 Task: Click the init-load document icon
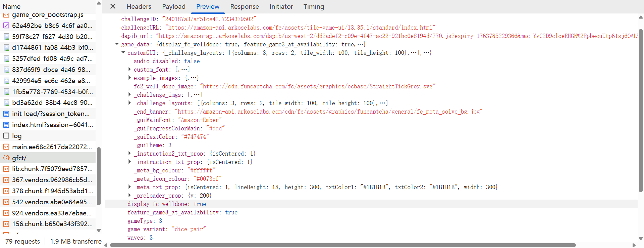(6, 114)
